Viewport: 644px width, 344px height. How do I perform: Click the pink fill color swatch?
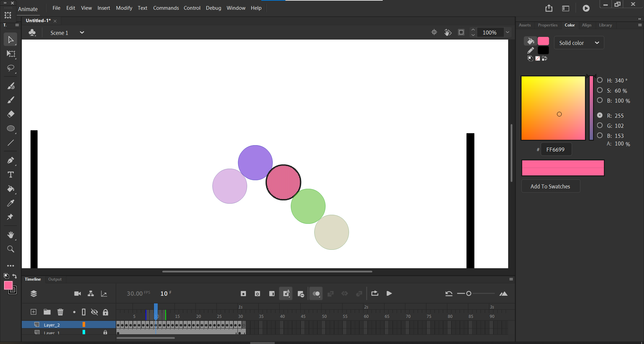coord(543,41)
